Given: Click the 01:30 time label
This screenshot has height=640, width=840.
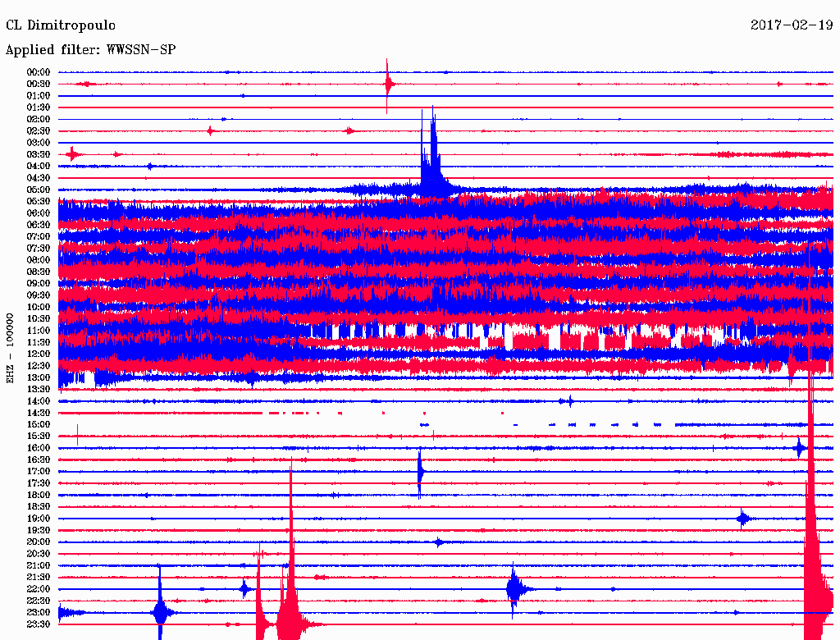Looking at the screenshot, I should pyautogui.click(x=39, y=107).
